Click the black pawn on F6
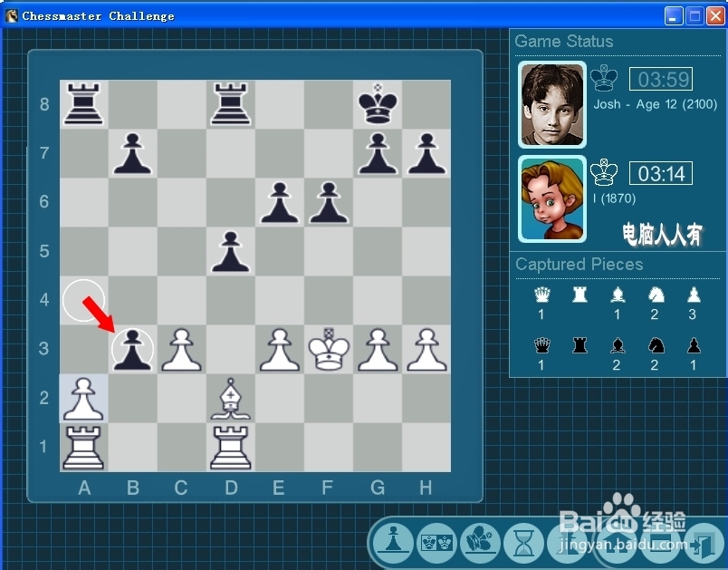 [x=329, y=202]
